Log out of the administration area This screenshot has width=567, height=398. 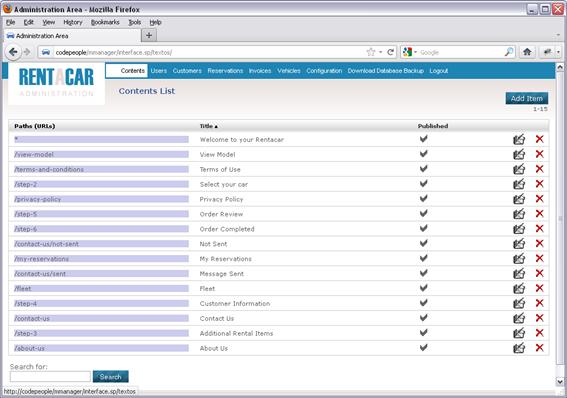coord(439,71)
